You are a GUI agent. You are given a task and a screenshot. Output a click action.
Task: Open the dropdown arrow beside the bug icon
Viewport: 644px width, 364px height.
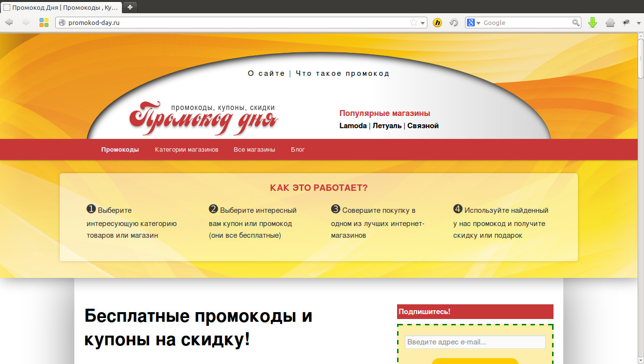tap(639, 23)
